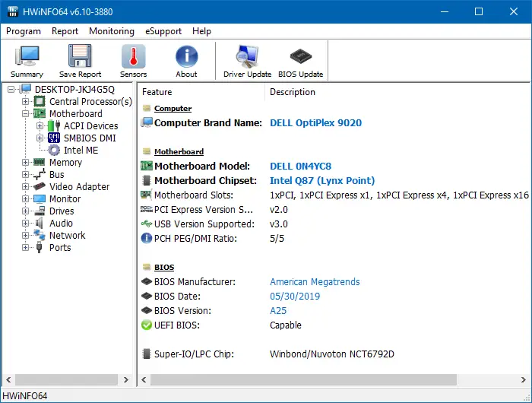Expand the Bus tree node

(25, 175)
